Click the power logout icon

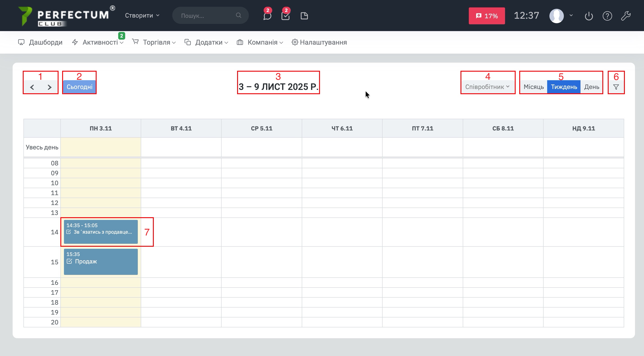click(x=589, y=16)
